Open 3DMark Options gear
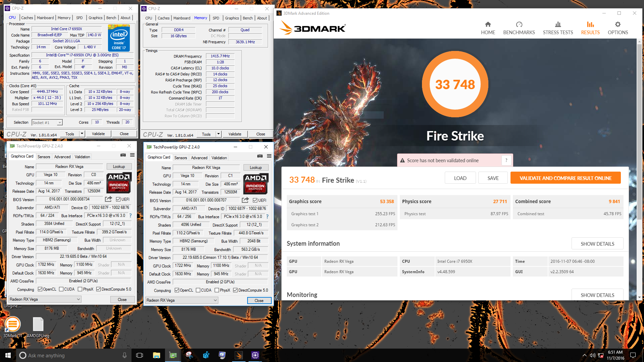Image resolution: width=644 pixels, height=362 pixels. point(618,28)
